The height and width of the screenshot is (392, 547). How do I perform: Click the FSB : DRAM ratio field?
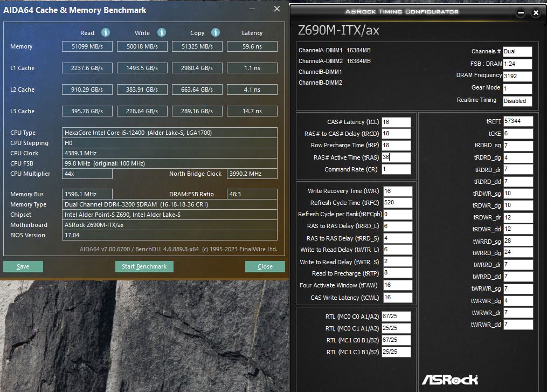click(517, 64)
